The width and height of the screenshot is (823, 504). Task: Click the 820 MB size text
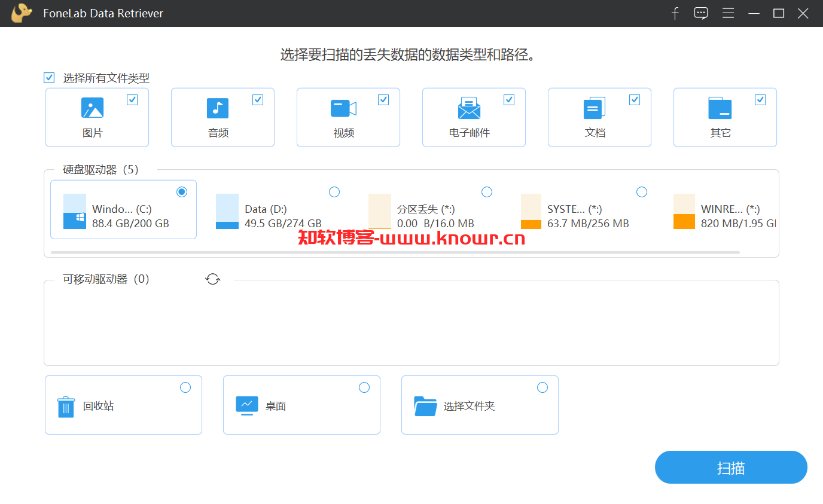coord(738,224)
